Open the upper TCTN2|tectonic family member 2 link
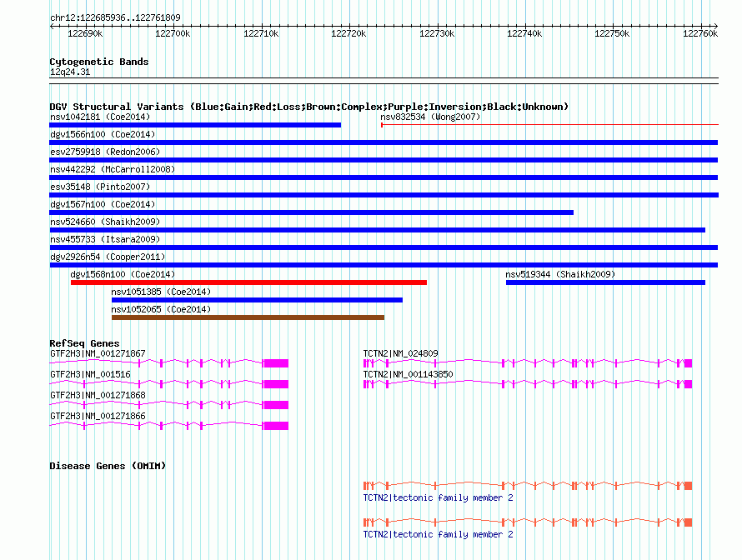742x560 pixels. tap(439, 497)
